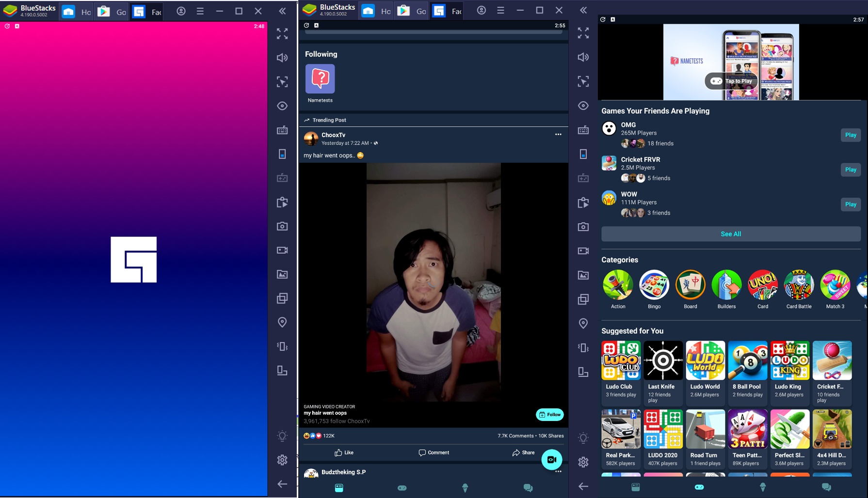Image resolution: width=868 pixels, height=498 pixels.
Task: Open hamburger menu in middle BlueStacks title bar
Action: pyautogui.click(x=501, y=10)
